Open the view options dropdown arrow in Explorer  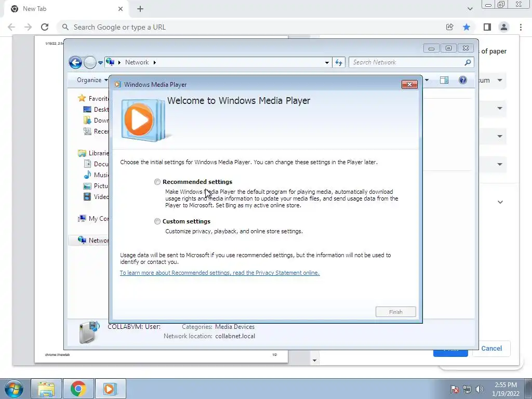click(427, 80)
